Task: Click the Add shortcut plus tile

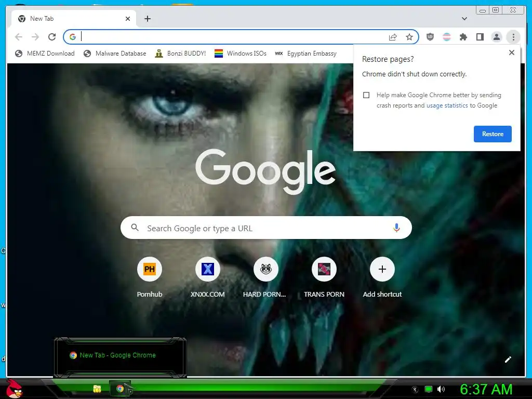Action: [382, 277]
